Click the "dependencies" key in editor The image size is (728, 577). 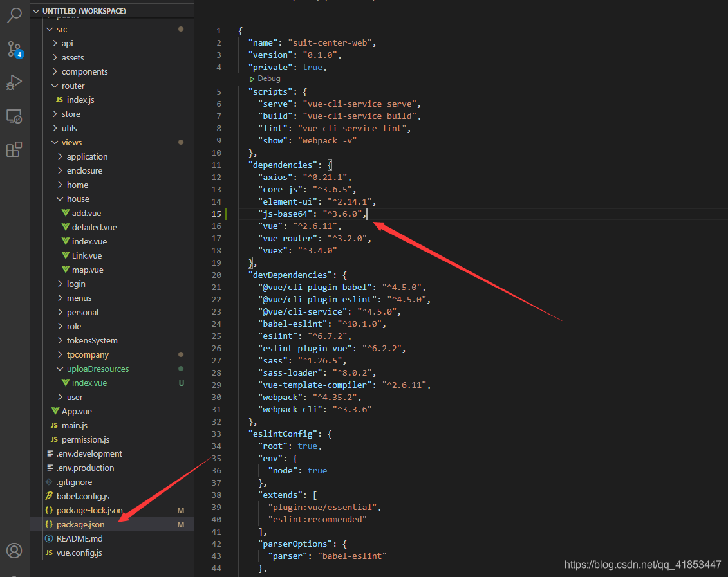click(x=283, y=165)
